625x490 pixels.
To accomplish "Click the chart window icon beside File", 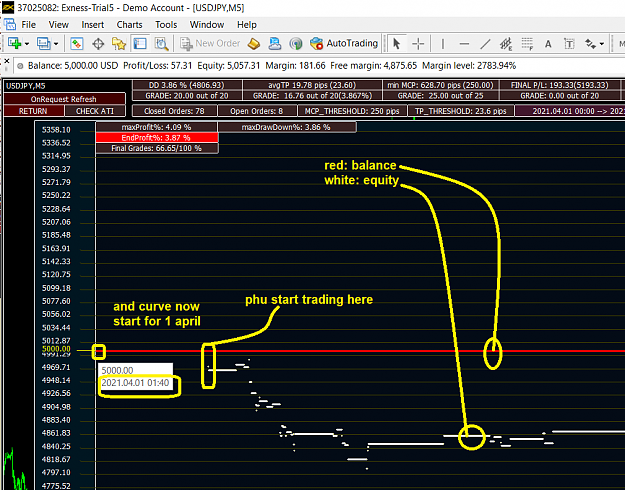I will [10, 24].
